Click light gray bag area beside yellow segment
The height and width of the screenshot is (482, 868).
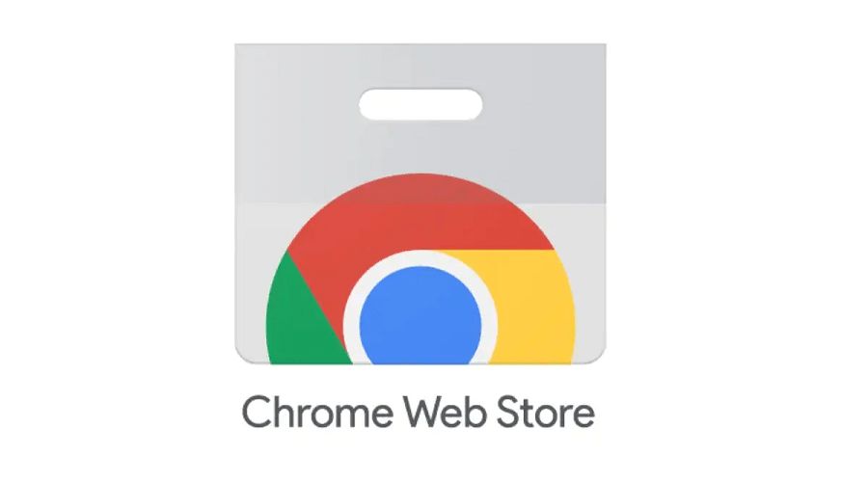(589, 277)
